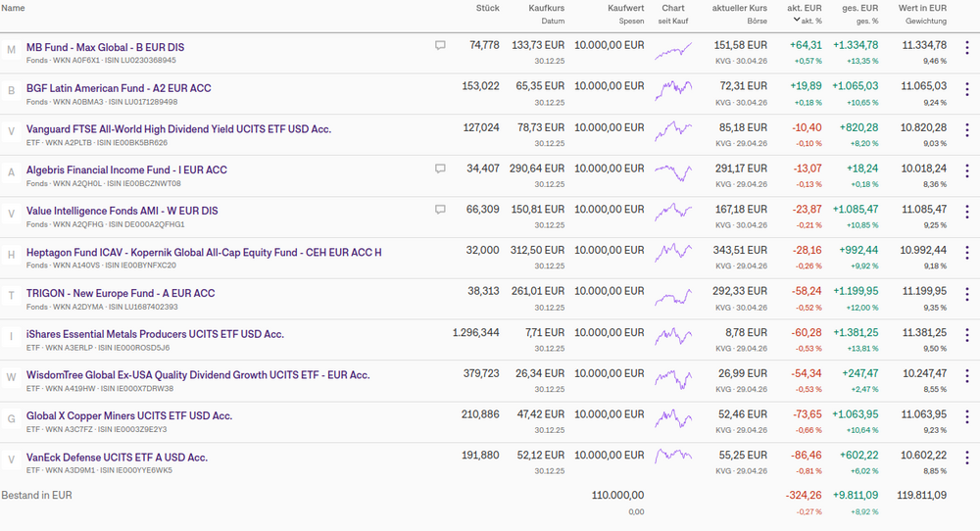This screenshot has width=980, height=531.
Task: Click the A avatar of Algebris Financial
Action: (11, 173)
